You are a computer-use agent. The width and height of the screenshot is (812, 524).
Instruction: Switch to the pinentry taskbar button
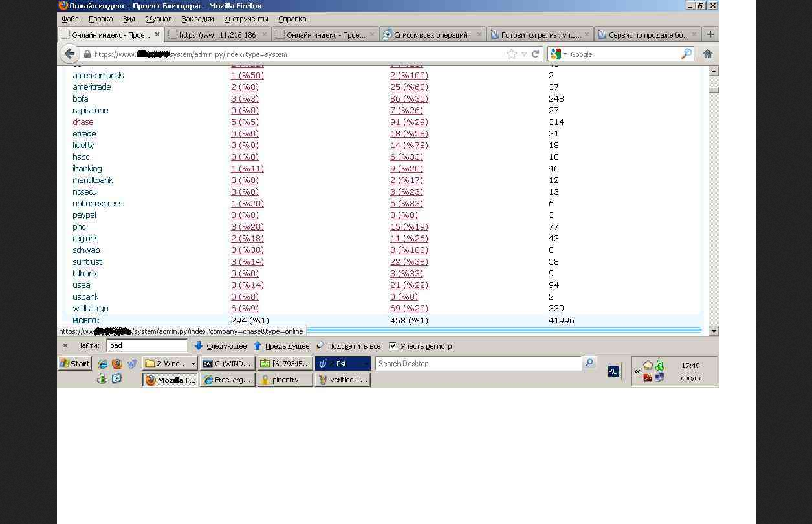pos(285,380)
